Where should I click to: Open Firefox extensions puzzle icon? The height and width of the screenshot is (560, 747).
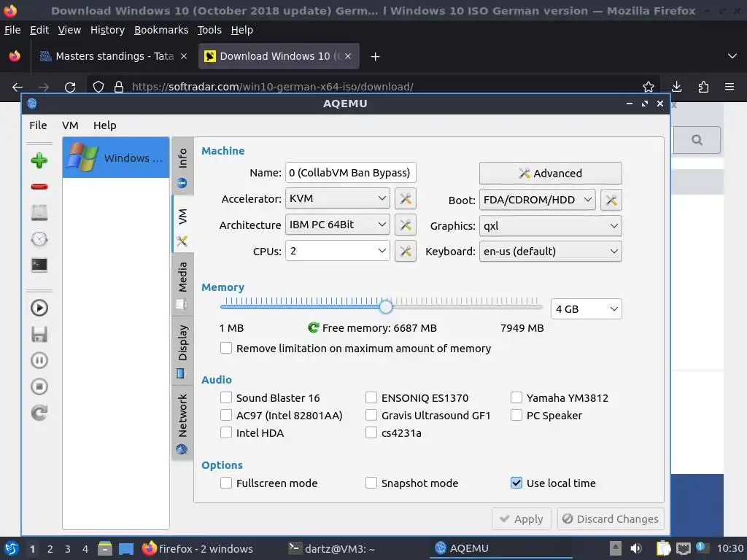pos(703,87)
